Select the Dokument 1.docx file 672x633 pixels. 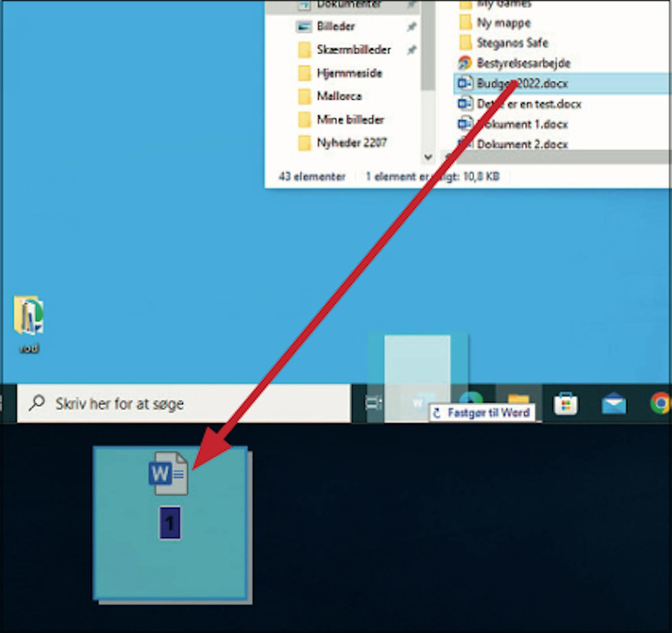coord(513,124)
